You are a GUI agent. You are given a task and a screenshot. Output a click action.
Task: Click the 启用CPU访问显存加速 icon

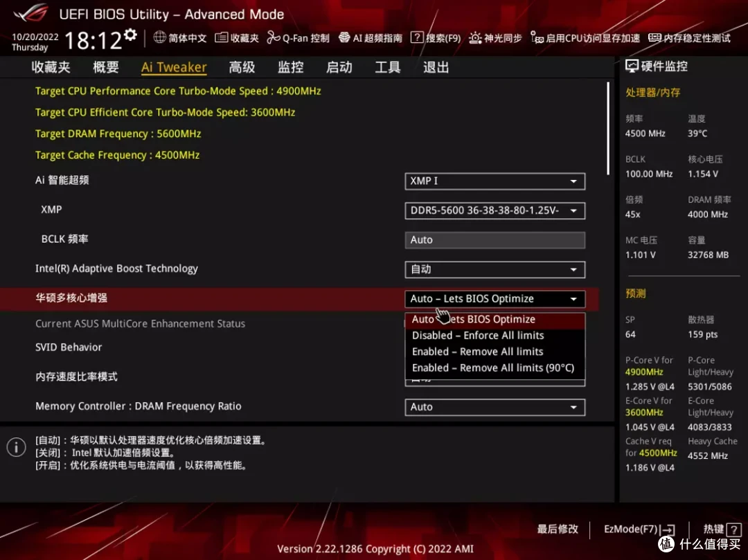[x=537, y=37]
